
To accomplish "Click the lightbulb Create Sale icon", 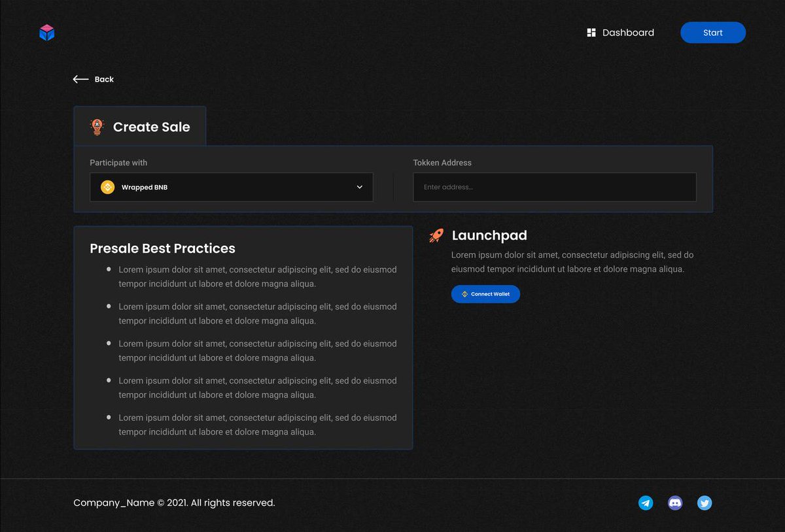I will (x=97, y=127).
